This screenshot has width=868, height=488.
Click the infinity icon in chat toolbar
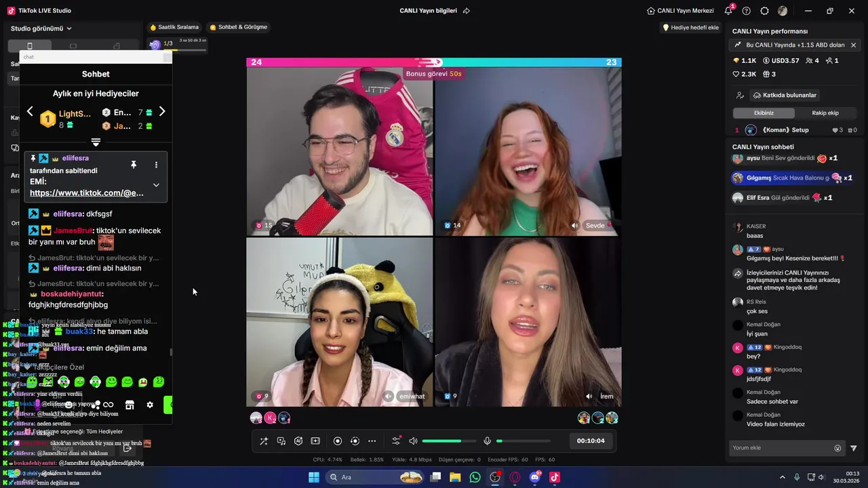click(108, 405)
